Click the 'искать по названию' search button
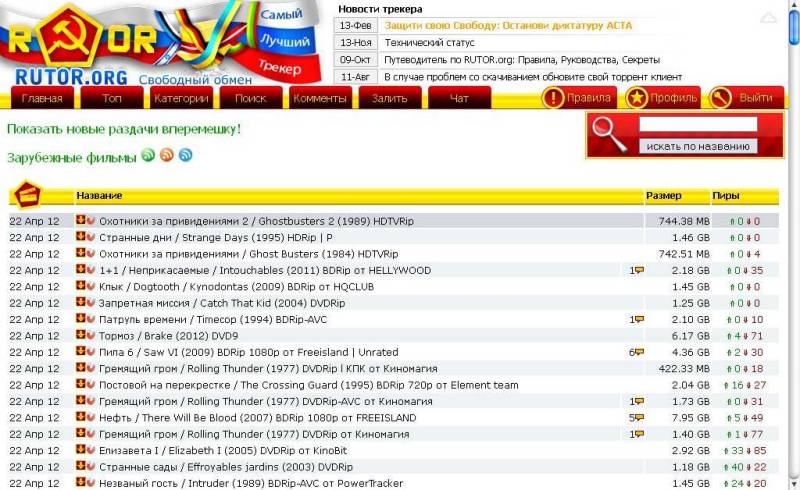Viewport: 800px width, 490px height. click(x=698, y=146)
